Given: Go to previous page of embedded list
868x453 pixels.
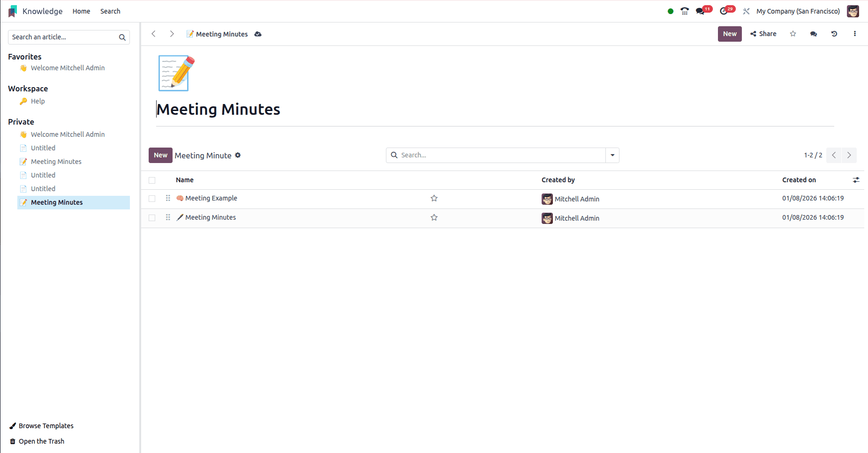Looking at the screenshot, I should [x=834, y=155].
